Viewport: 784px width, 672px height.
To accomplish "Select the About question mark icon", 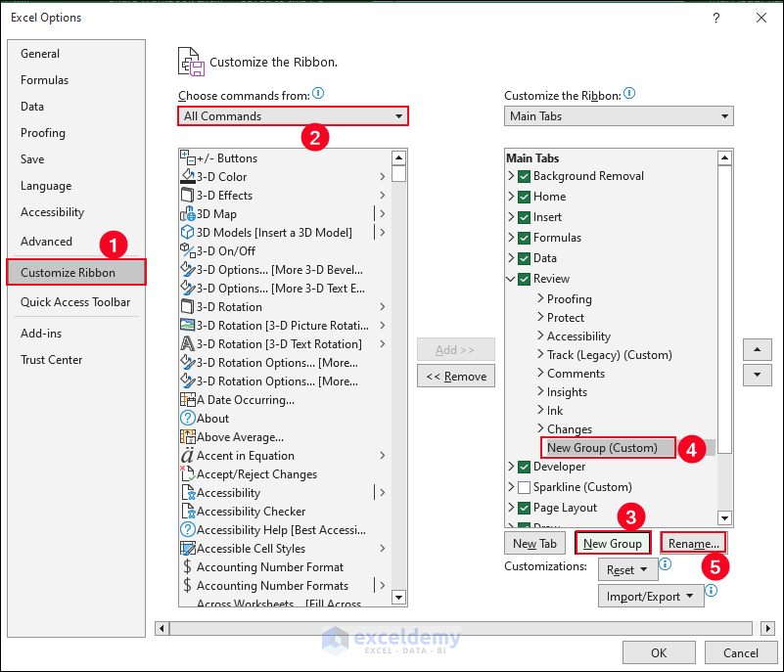I will 188,419.
